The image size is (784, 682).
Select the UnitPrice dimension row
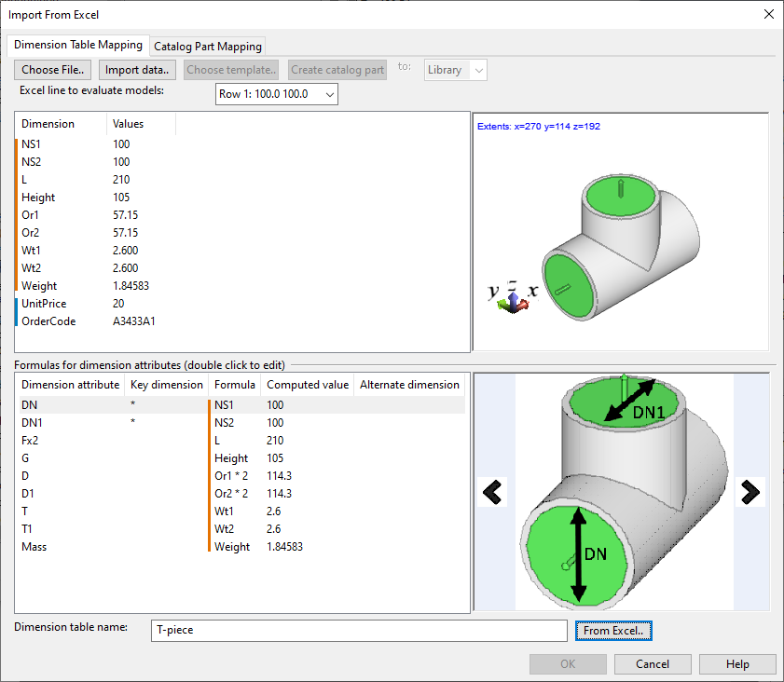(44, 304)
